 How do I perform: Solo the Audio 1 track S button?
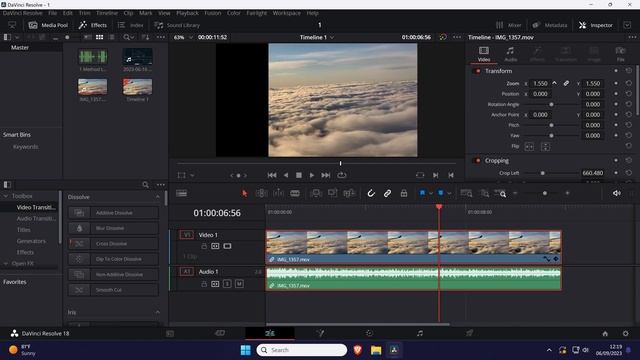(227, 284)
